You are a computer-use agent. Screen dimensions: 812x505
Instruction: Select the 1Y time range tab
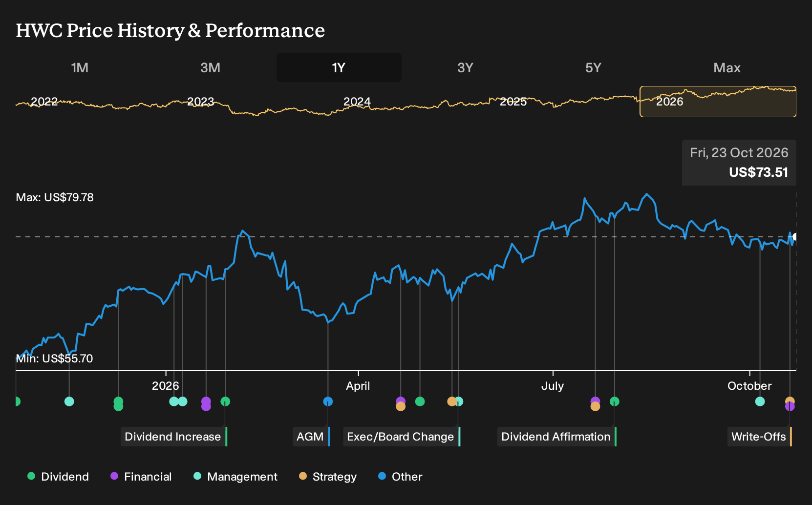coord(339,67)
